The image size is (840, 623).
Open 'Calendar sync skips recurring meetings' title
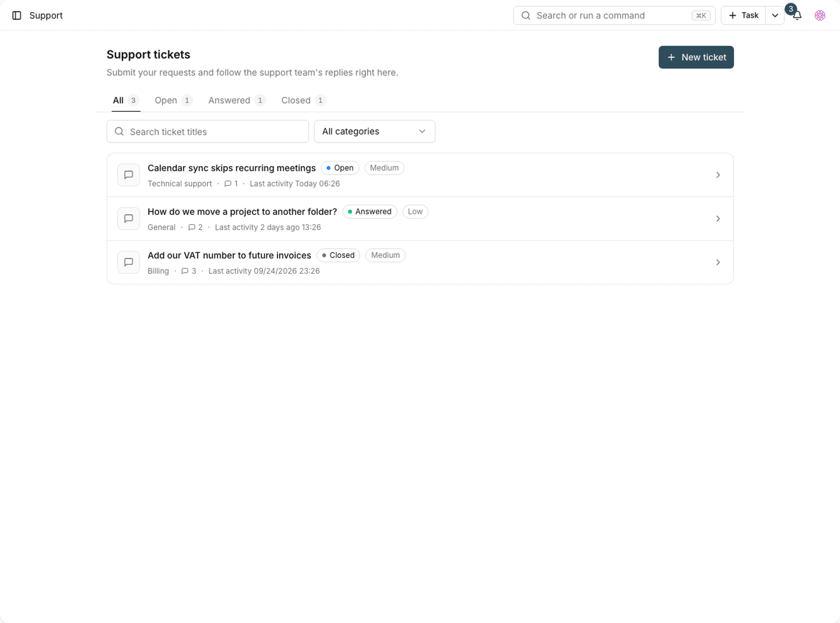pos(232,168)
